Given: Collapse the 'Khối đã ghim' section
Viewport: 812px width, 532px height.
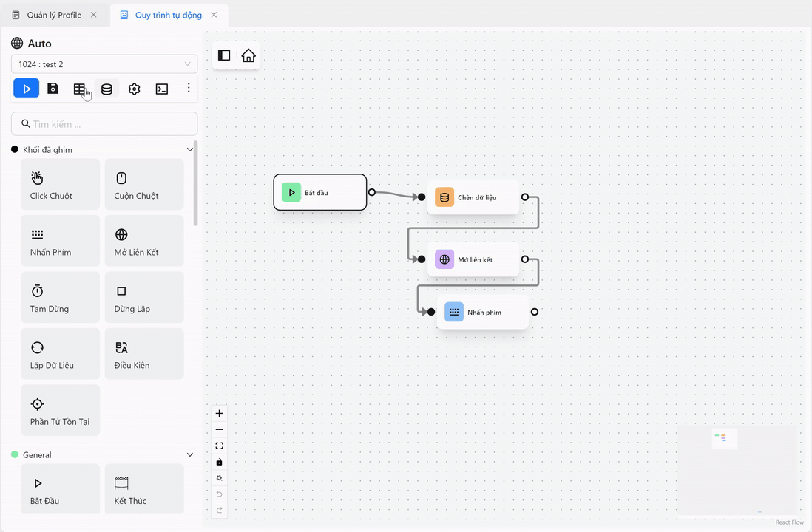Looking at the screenshot, I should (189, 150).
